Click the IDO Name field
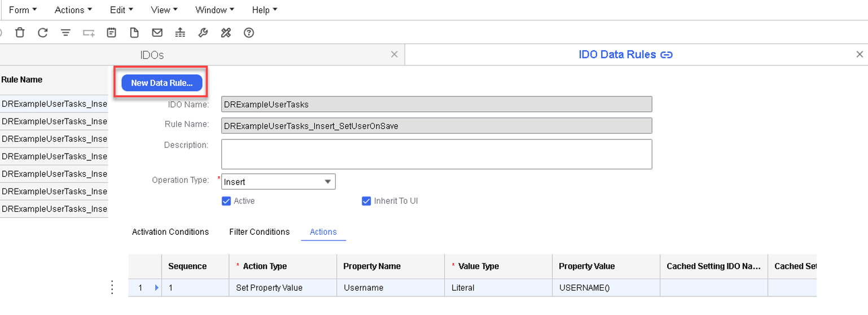This screenshot has width=868, height=315. [x=437, y=104]
